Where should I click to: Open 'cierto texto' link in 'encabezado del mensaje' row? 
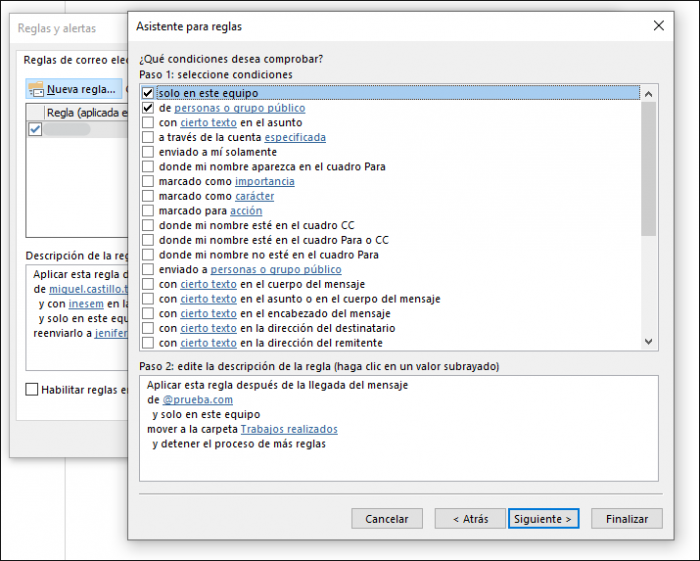[x=208, y=314]
